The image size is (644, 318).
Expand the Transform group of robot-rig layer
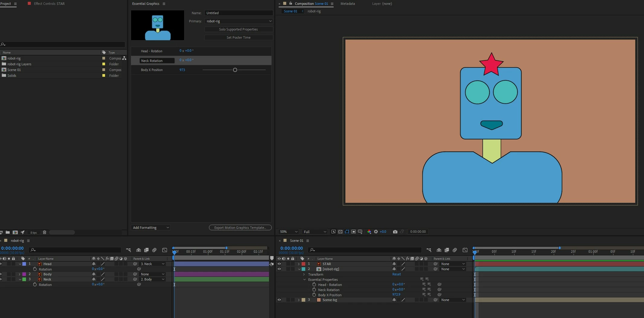point(304,274)
